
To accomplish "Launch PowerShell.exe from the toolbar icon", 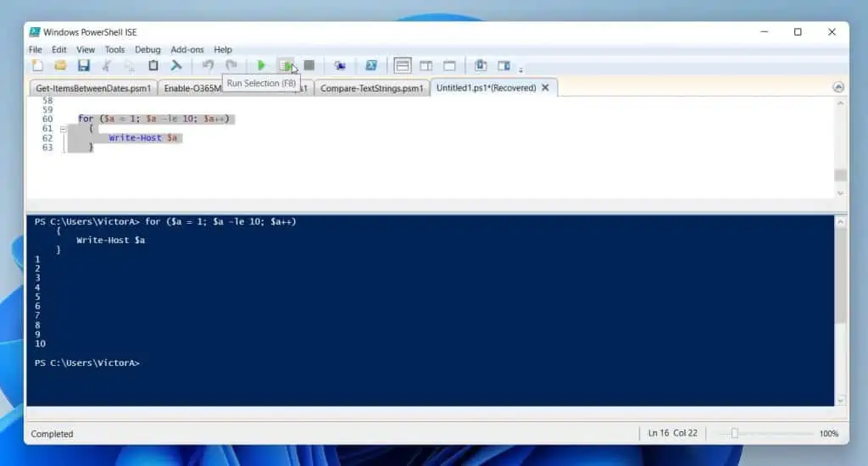I will tap(371, 65).
